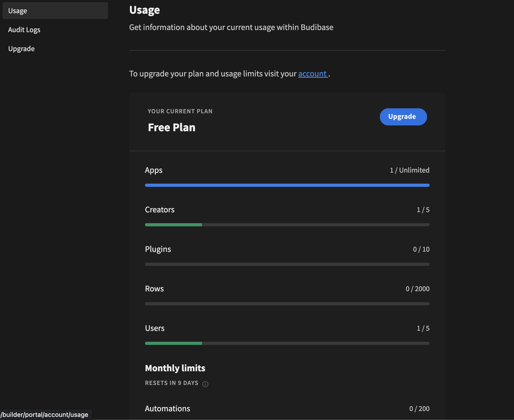The image size is (514, 420).
Task: Click the Creators usage progress bar
Action: 287,225
